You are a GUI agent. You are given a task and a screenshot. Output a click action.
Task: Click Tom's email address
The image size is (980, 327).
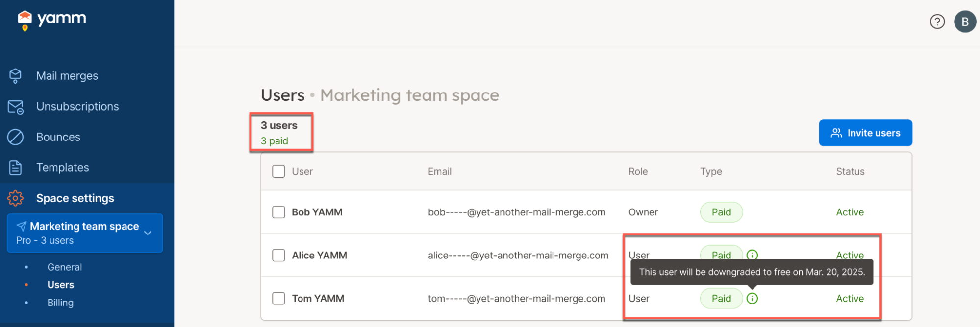[x=517, y=298]
